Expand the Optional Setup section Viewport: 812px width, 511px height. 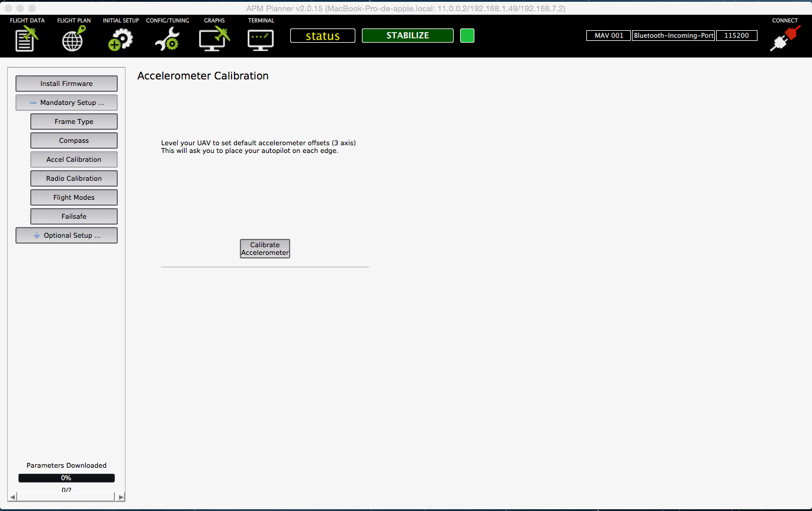point(66,235)
